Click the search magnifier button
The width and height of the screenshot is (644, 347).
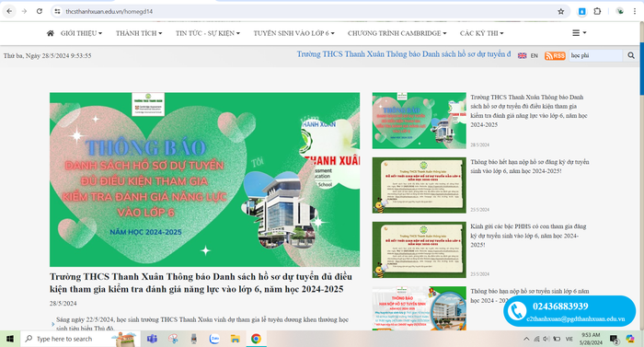[x=631, y=55]
